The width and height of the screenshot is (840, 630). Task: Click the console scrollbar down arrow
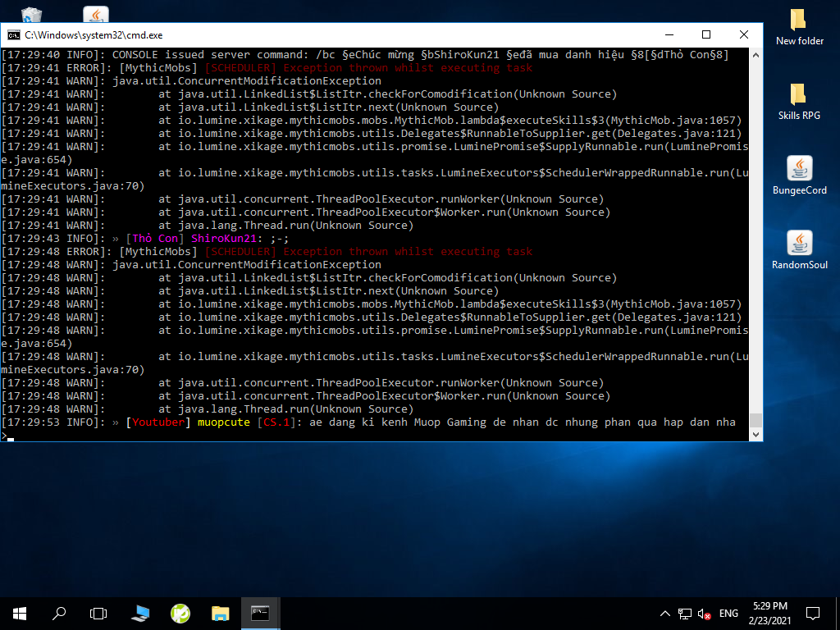[x=756, y=435]
